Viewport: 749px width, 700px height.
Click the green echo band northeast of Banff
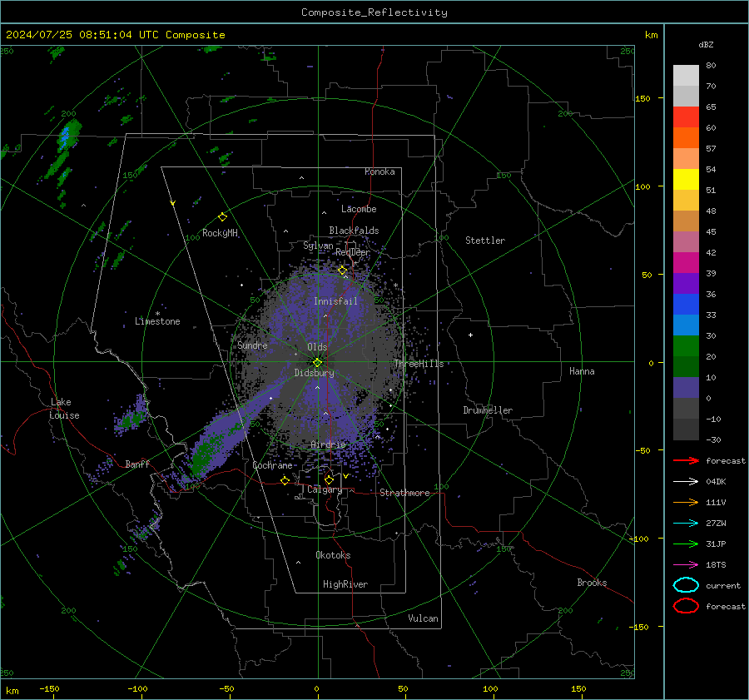pos(206,454)
